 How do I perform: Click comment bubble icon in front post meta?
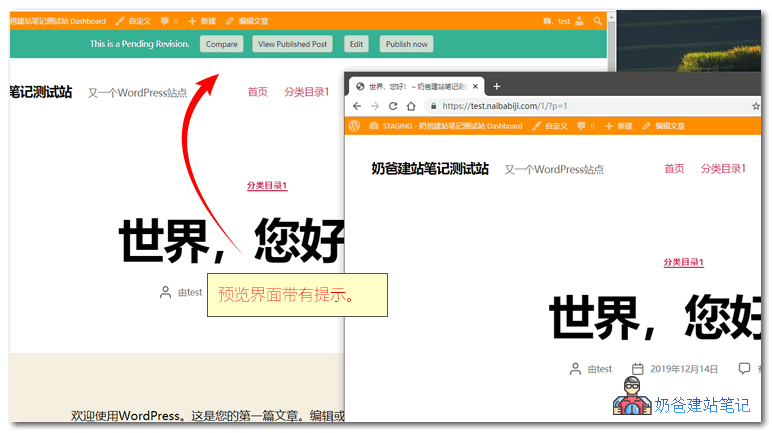pyautogui.click(x=744, y=368)
